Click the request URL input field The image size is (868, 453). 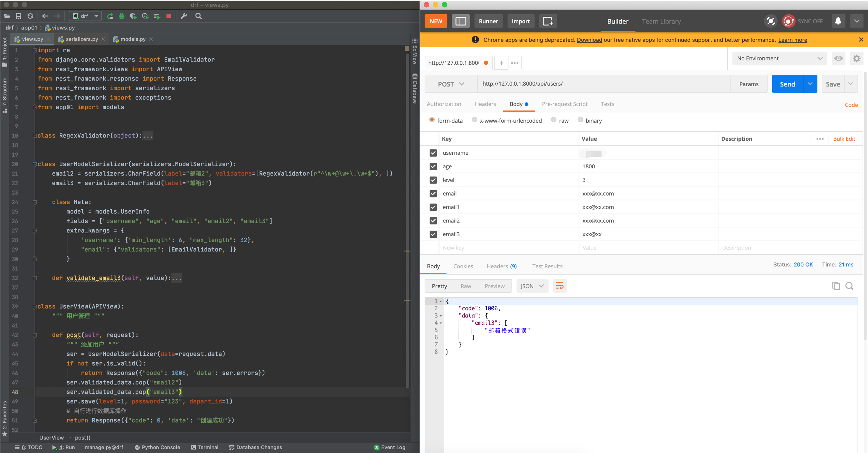tap(603, 84)
